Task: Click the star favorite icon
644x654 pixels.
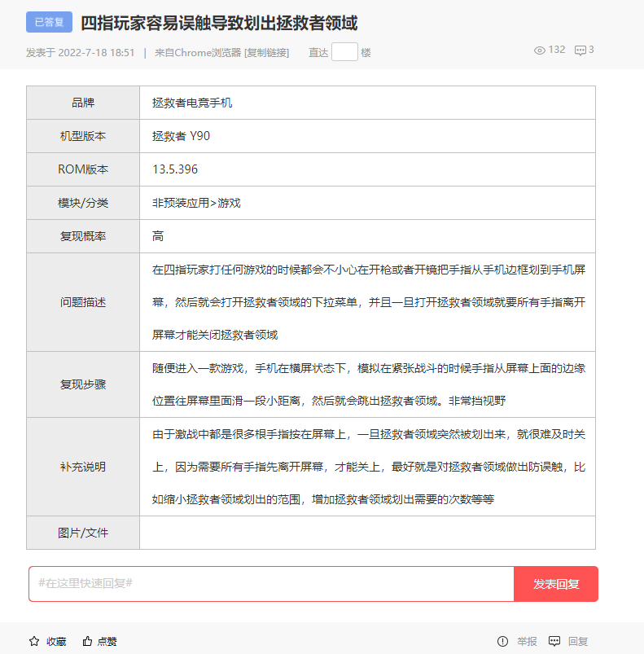Action: coord(34,641)
